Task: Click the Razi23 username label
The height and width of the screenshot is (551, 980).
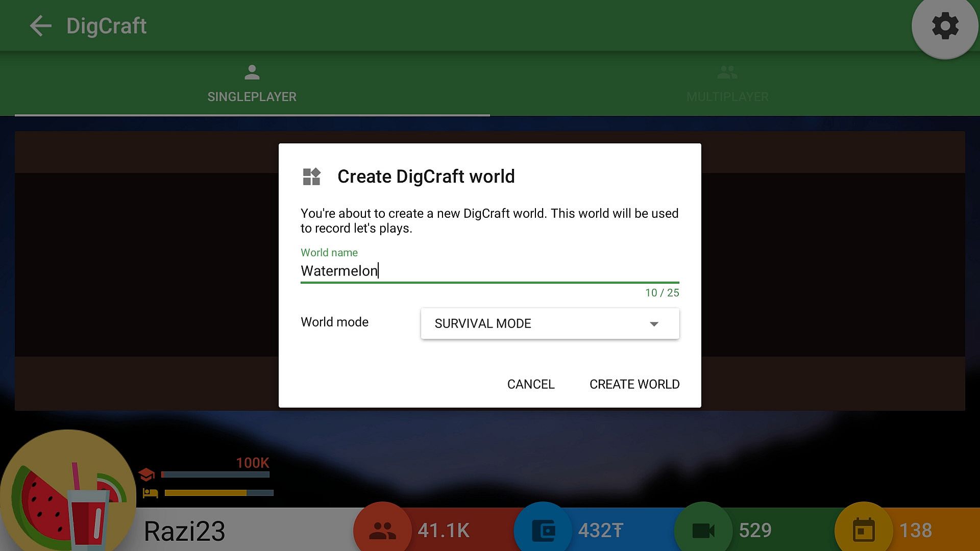Action: pos(184,531)
